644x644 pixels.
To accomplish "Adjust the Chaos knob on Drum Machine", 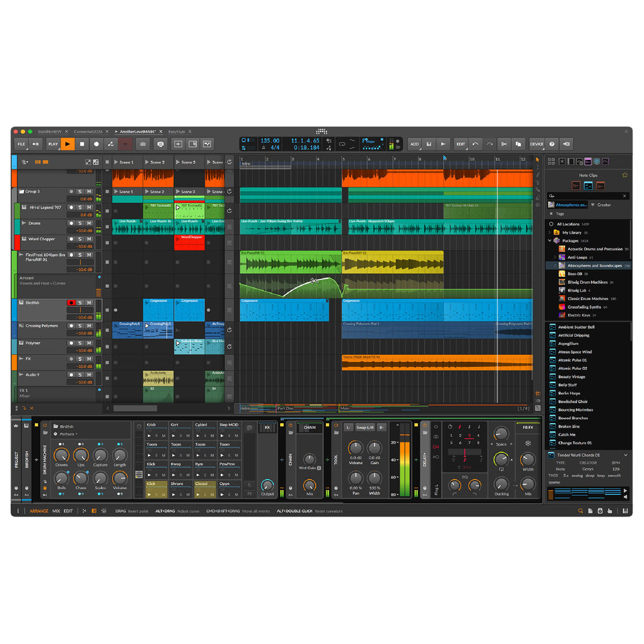I will coord(80,478).
